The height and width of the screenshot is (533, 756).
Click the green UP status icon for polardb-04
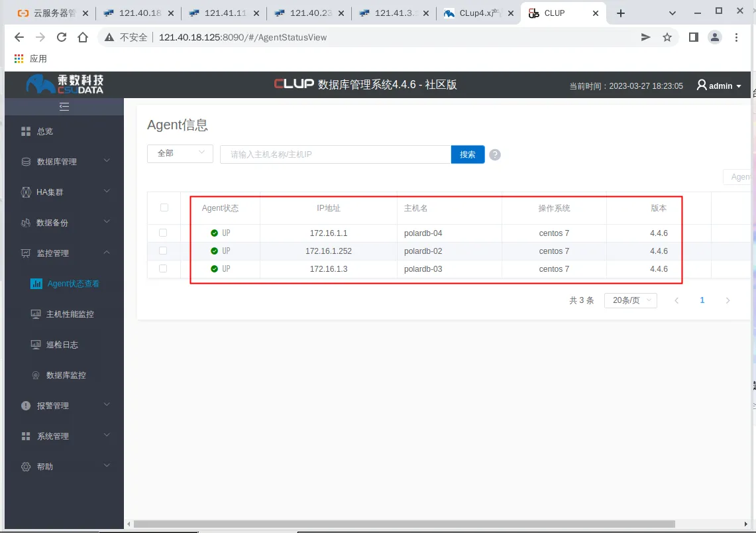[215, 233]
